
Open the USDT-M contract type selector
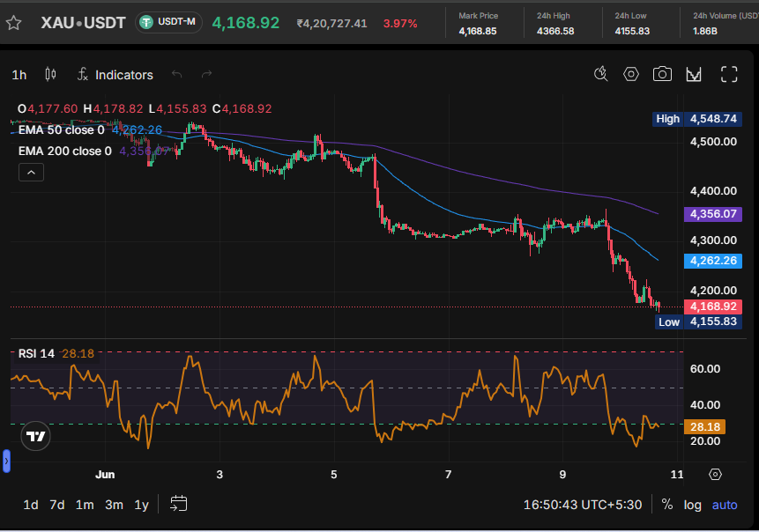click(x=168, y=22)
